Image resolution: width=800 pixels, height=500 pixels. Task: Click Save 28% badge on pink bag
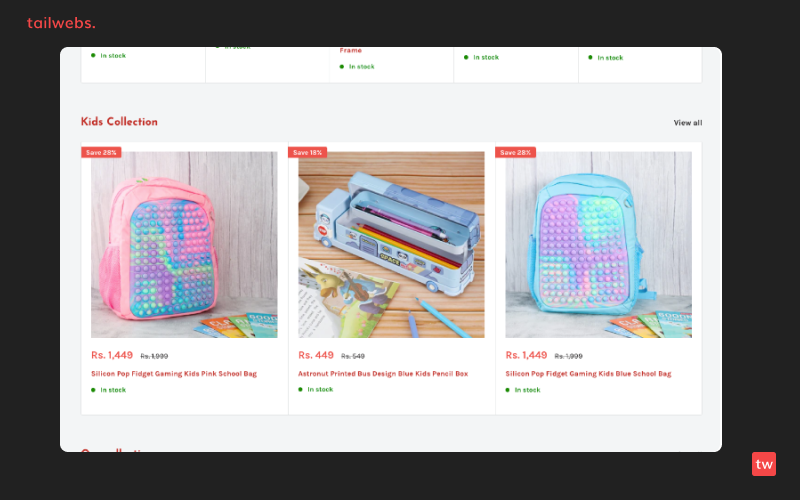pyautogui.click(x=101, y=152)
